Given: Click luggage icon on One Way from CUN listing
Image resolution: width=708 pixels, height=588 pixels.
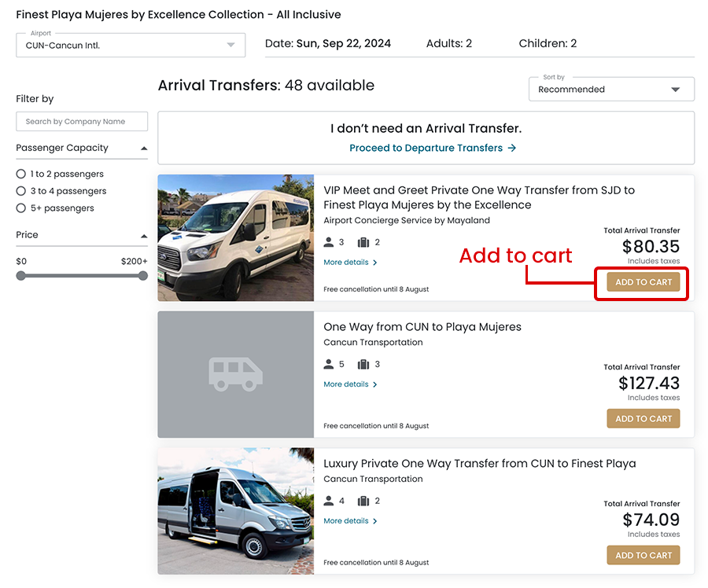Looking at the screenshot, I should point(363,364).
